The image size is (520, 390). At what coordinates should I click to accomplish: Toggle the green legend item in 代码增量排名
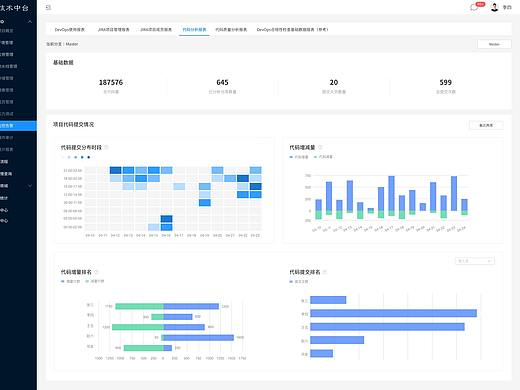click(95, 281)
